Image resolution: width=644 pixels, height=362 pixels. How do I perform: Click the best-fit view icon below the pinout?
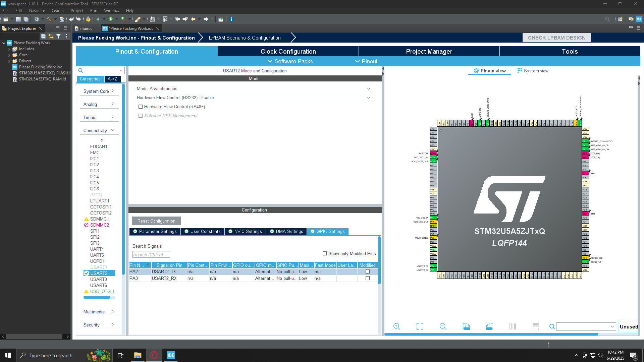(420, 326)
